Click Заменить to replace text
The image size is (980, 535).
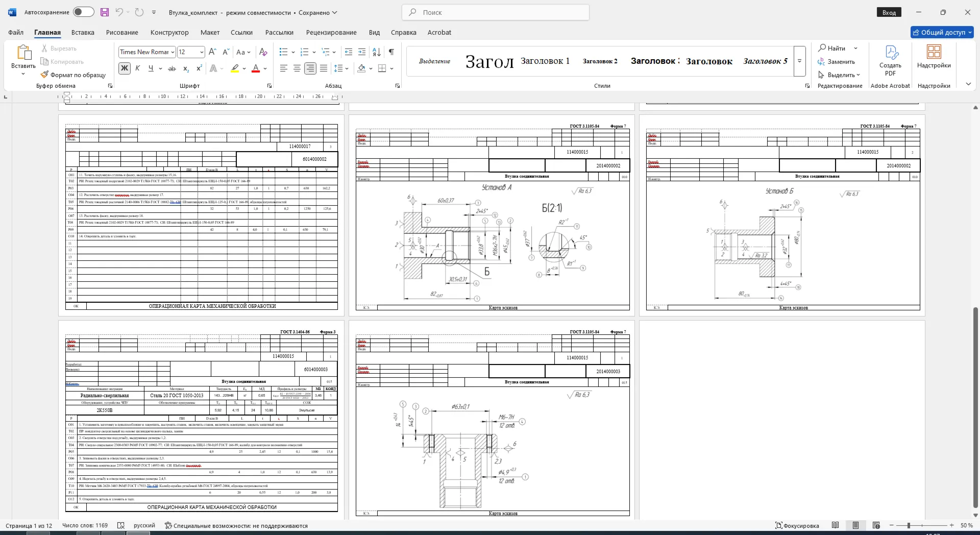(x=837, y=62)
